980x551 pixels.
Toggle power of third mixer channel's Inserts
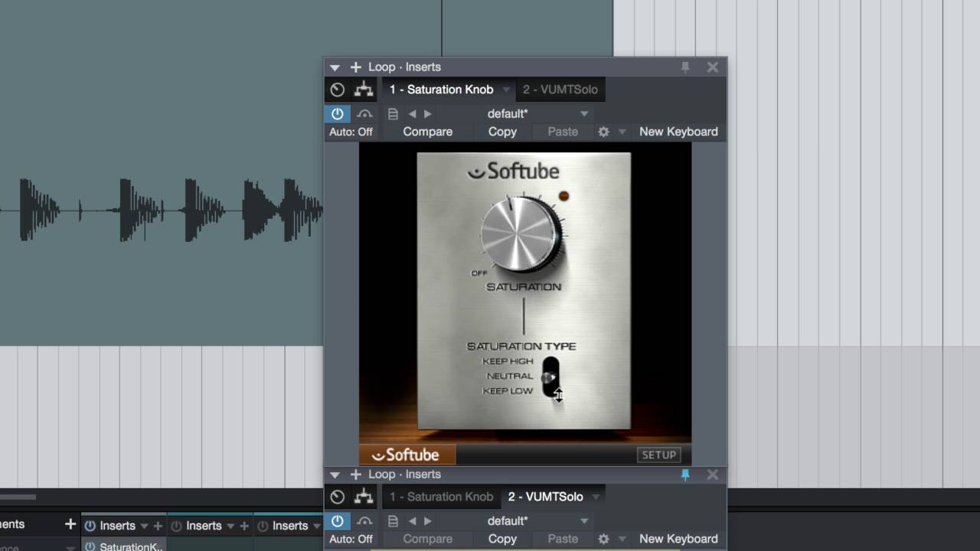(x=263, y=526)
